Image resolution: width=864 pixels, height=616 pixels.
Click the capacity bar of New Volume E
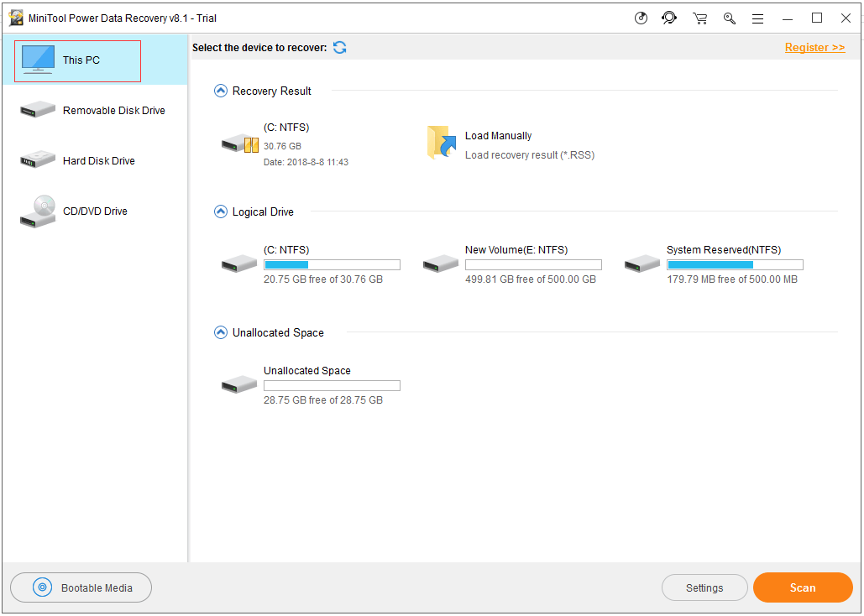point(533,264)
